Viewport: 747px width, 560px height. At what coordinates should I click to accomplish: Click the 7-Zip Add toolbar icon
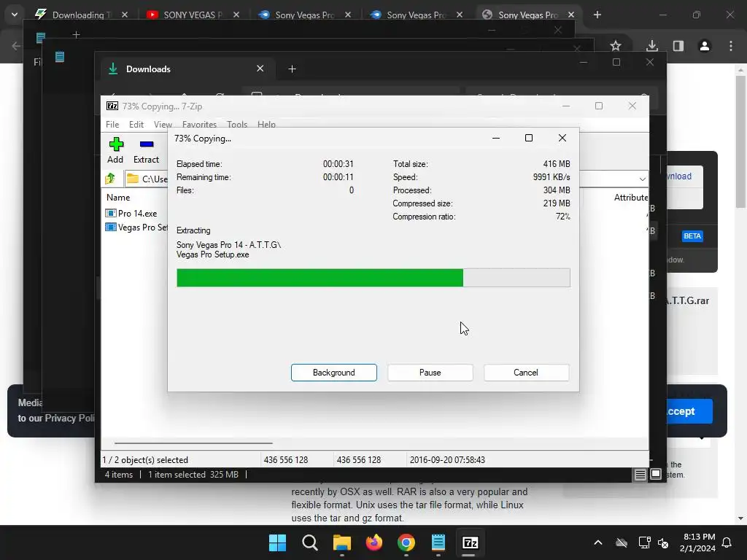coord(116,144)
